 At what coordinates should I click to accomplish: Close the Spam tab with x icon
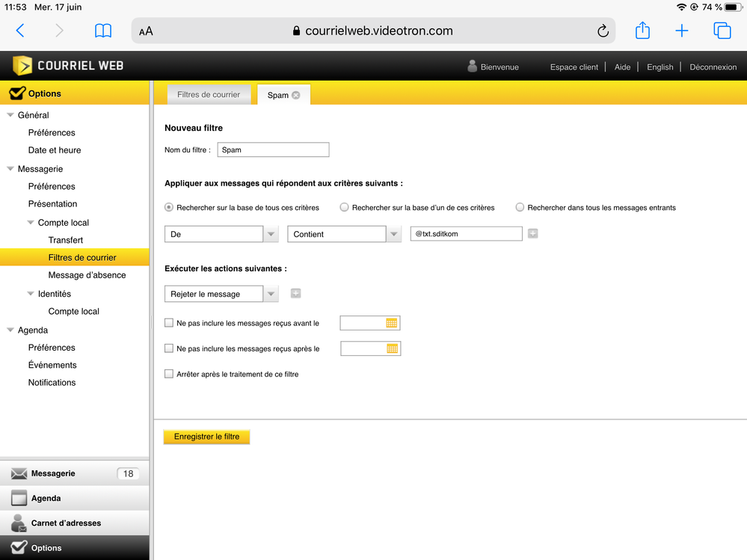tap(296, 95)
